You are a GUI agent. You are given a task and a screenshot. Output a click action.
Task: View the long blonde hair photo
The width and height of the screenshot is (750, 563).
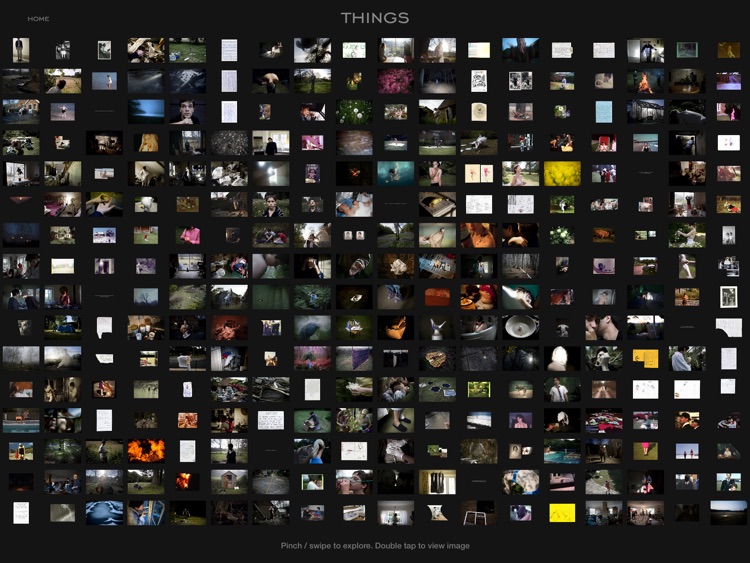tap(146, 143)
